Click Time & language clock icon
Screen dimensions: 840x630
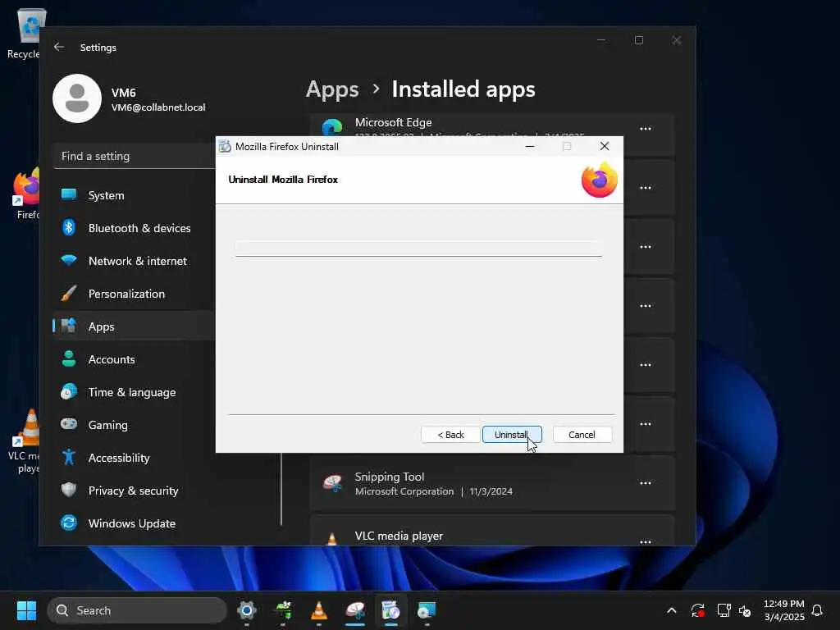click(69, 391)
